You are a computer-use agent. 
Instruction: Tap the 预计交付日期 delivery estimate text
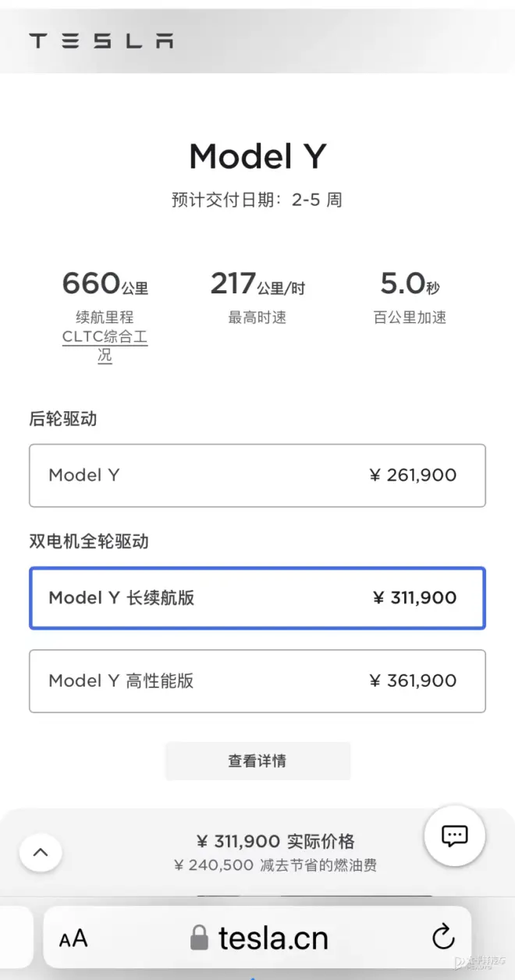257,200
